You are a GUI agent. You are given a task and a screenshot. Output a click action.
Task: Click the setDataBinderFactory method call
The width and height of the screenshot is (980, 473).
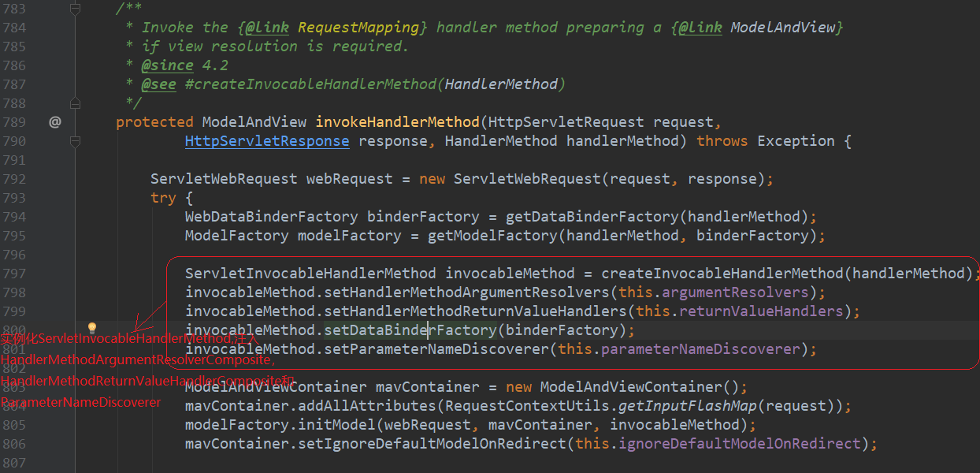click(410, 330)
